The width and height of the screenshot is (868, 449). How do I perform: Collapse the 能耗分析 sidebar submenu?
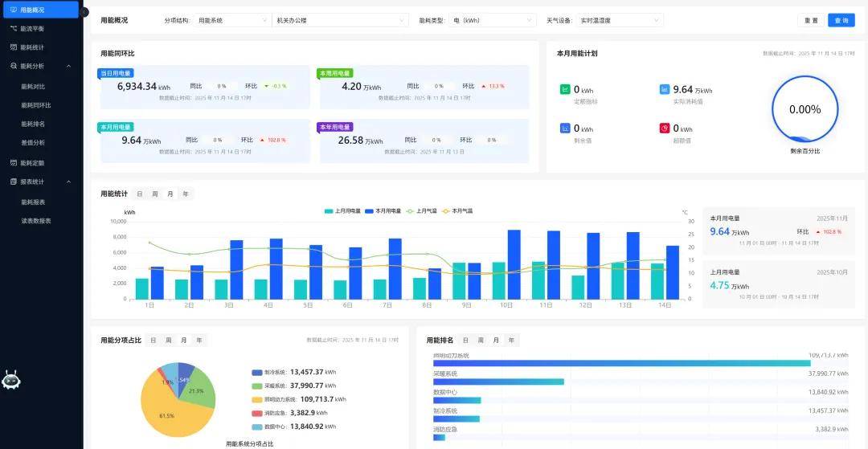[69, 66]
